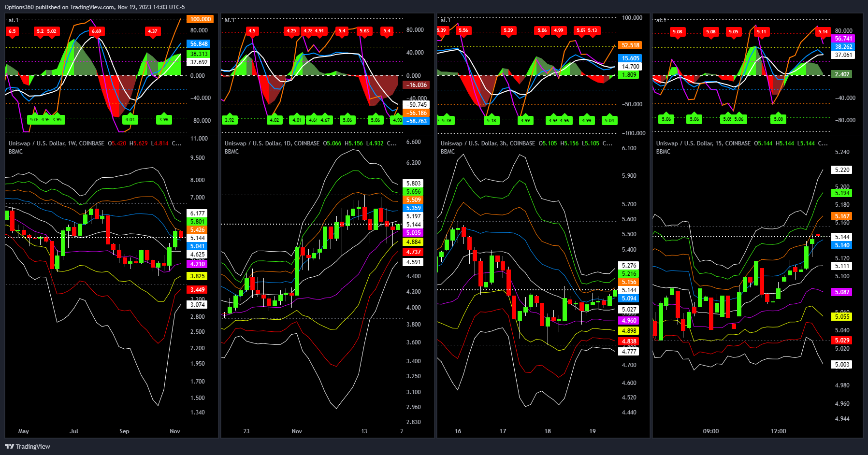Click the yellow 5.055 band price label
Screen dimensions: 868x455
842,317
